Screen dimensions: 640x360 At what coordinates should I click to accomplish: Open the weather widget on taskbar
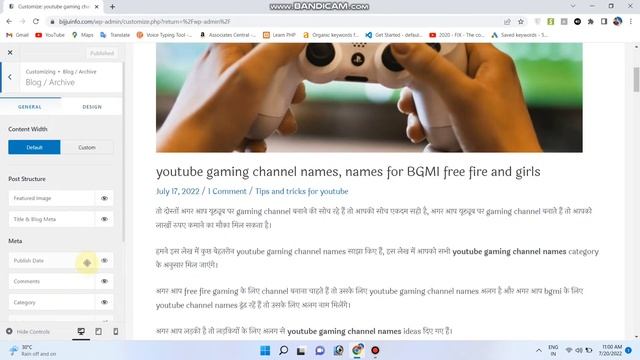click(33, 350)
